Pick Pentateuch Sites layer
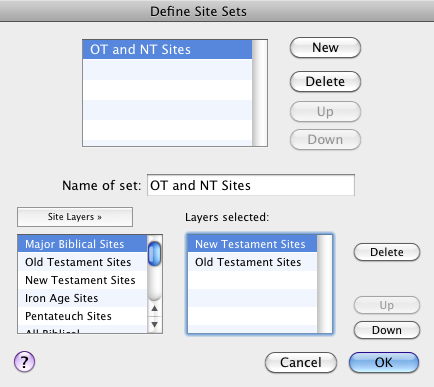 (82, 316)
